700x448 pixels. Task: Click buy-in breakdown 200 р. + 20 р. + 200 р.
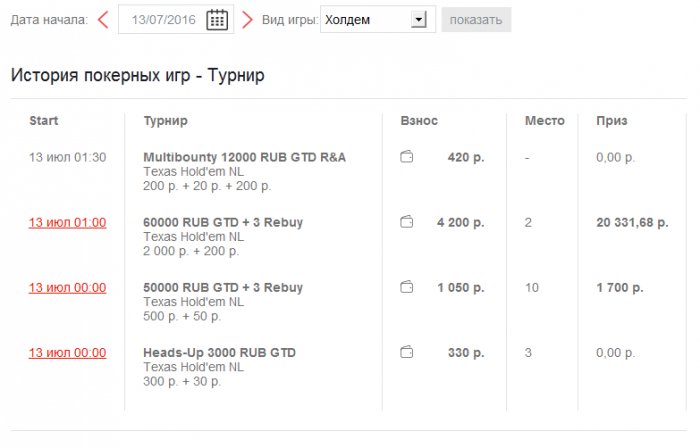207,186
